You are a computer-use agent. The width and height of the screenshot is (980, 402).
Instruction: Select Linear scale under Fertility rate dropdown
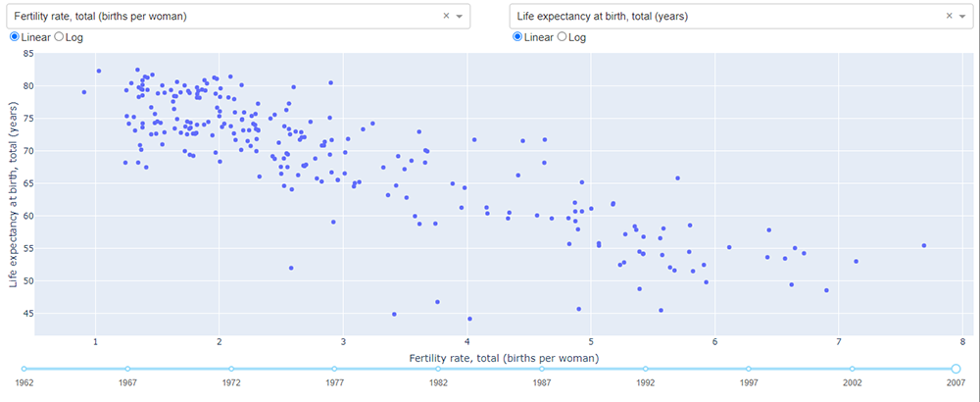pos(15,37)
